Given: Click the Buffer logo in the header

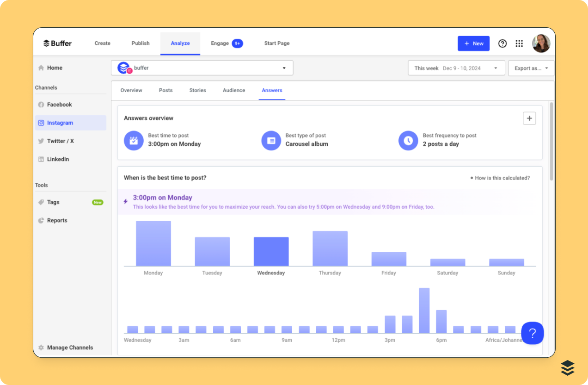Looking at the screenshot, I should tap(57, 43).
